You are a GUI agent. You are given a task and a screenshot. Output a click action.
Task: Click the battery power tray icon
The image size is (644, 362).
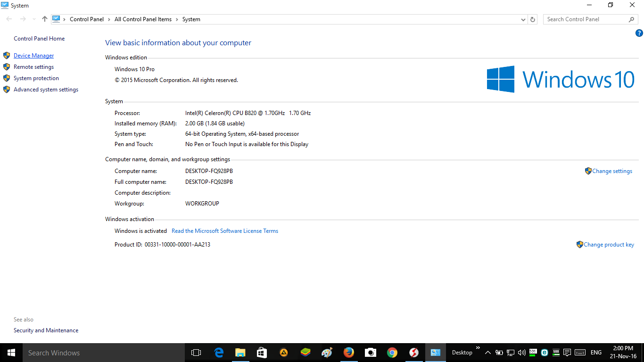499,353
